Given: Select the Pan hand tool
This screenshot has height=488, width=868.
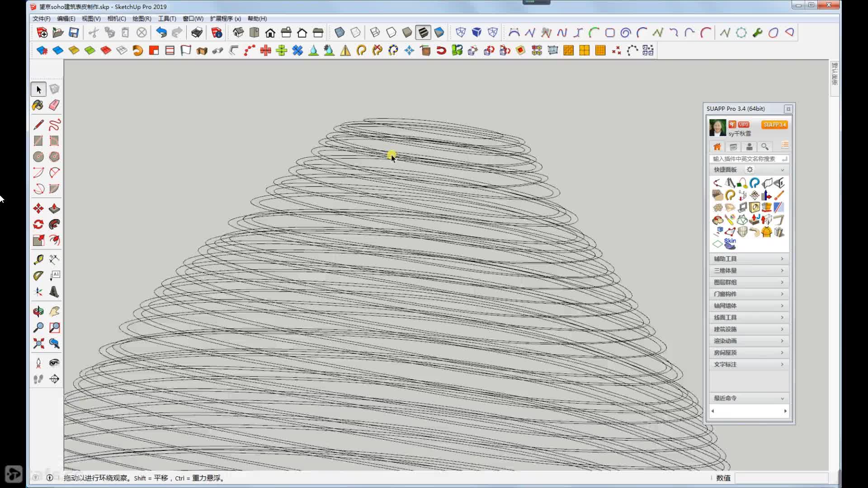Looking at the screenshot, I should (54, 311).
